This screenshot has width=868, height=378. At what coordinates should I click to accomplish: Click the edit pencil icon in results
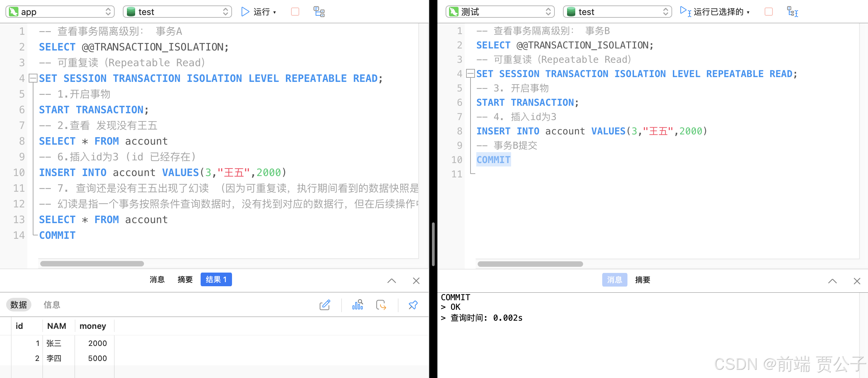coord(325,305)
